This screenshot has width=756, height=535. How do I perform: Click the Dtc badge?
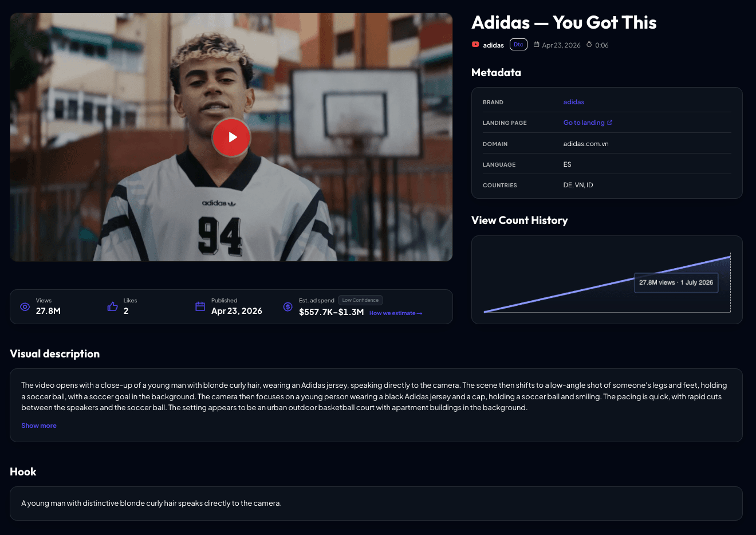[x=518, y=45]
